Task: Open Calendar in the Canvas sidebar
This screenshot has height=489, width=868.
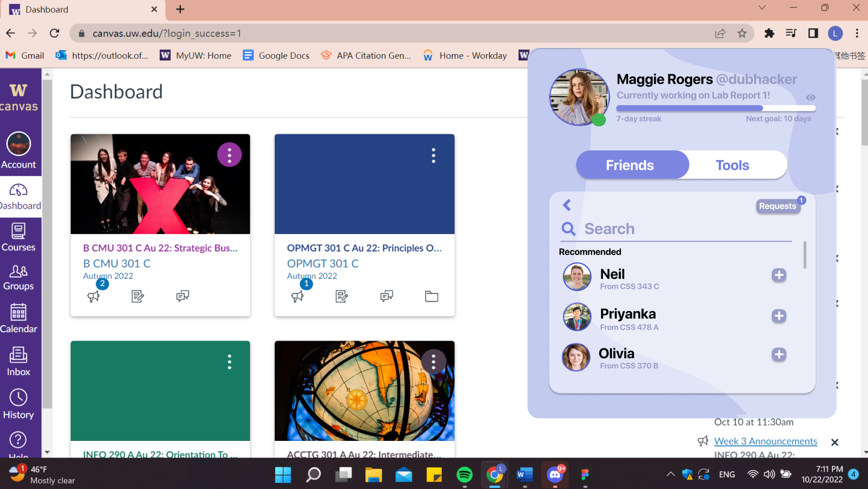Action: coord(19,318)
